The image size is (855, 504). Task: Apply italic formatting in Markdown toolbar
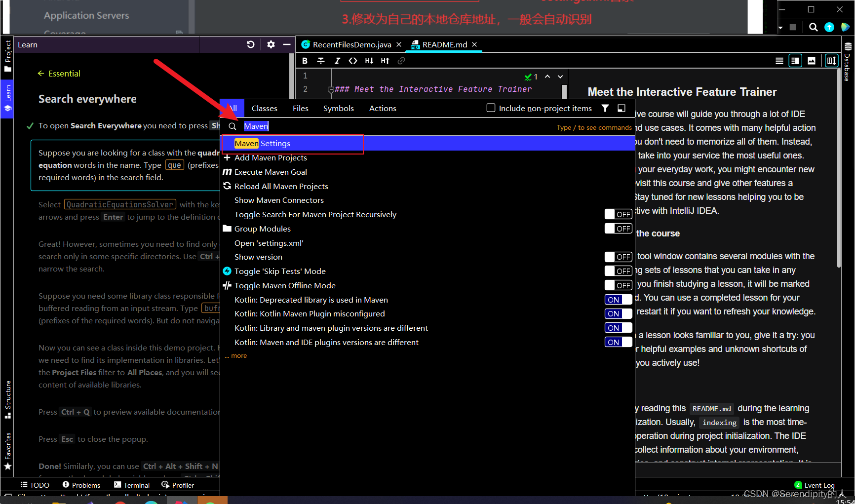[x=337, y=61]
